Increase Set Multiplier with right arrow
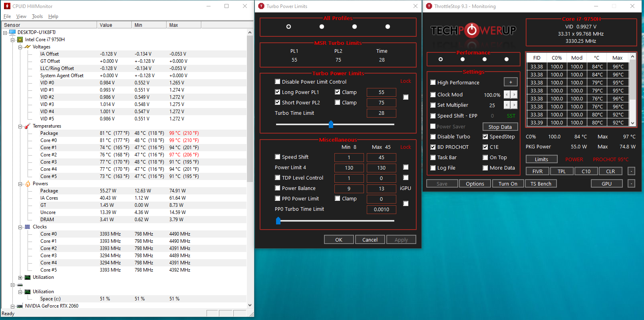This screenshot has height=320, width=644. [x=514, y=105]
